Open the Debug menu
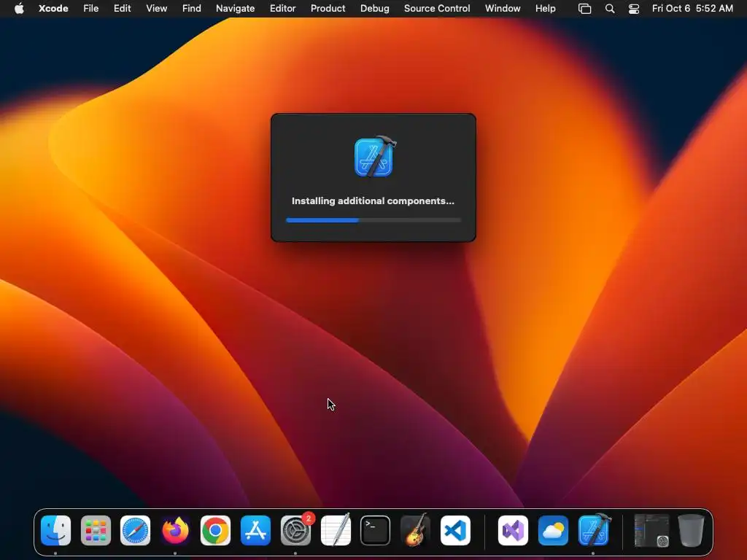747x560 pixels. [374, 8]
